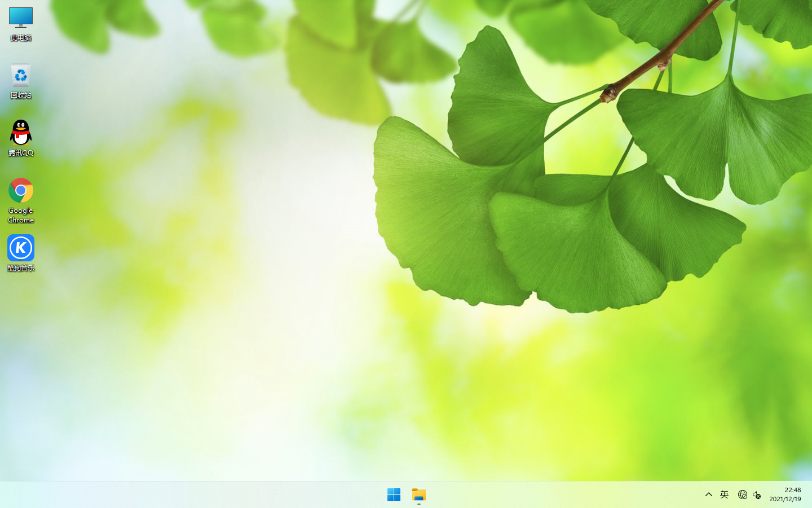Click the 22:48 clock time
812x508 pixels.
[x=792, y=490]
